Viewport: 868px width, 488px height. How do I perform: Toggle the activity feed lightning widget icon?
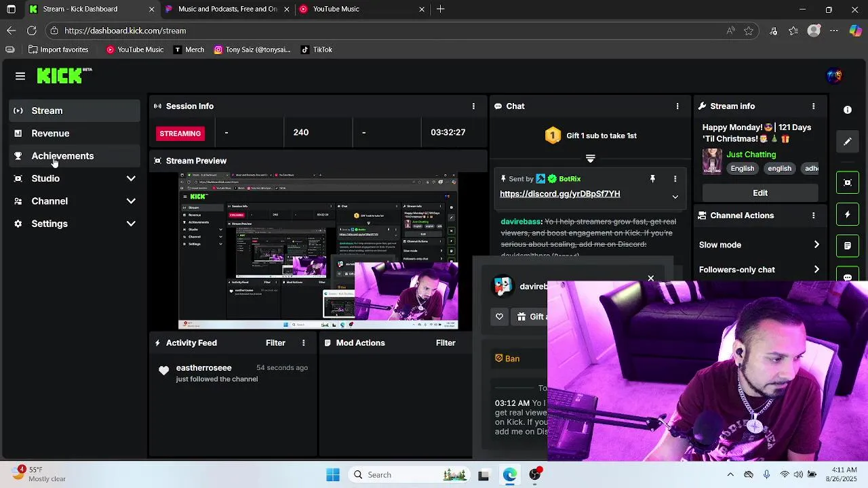[x=847, y=214]
